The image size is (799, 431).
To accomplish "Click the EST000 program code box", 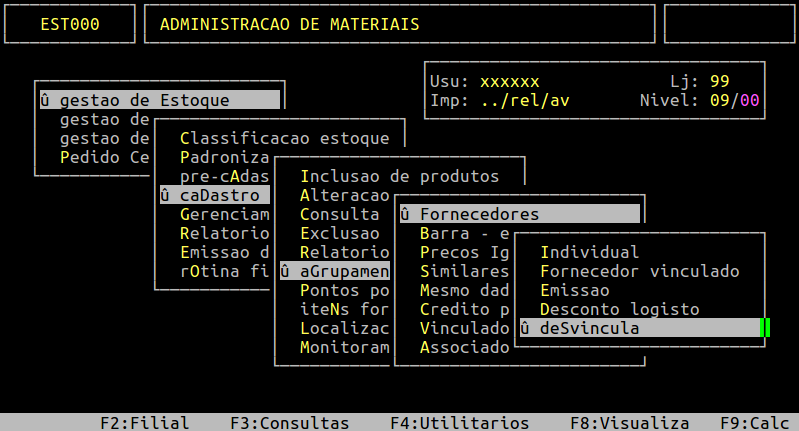I will click(x=70, y=24).
